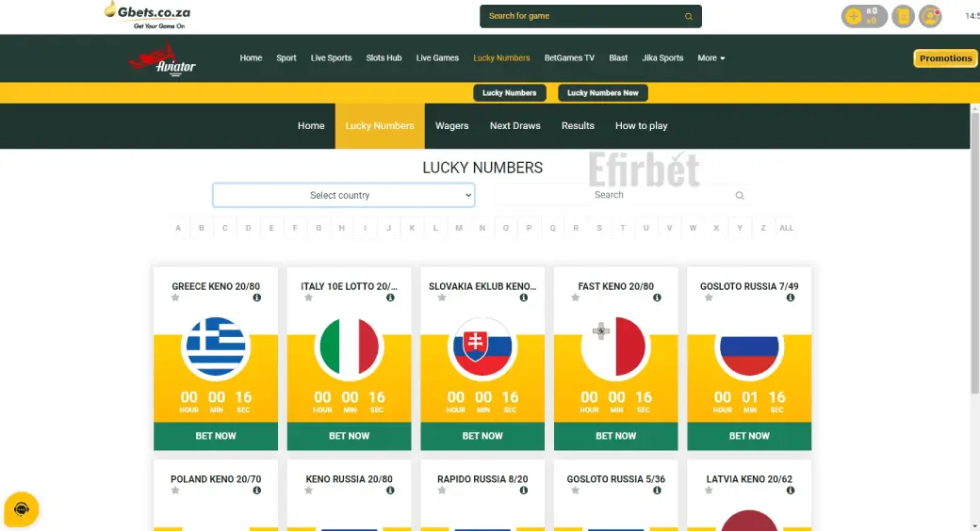Filter lotteries by letter R
980x531 pixels.
(x=576, y=228)
